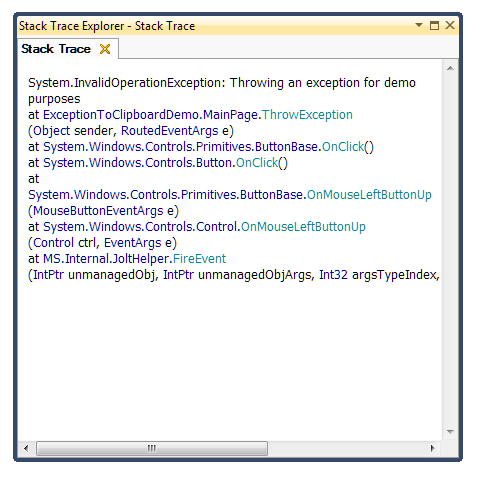Click MS.Internal.JoltHelper type link
Screen dimensions: 480x481
point(106,259)
